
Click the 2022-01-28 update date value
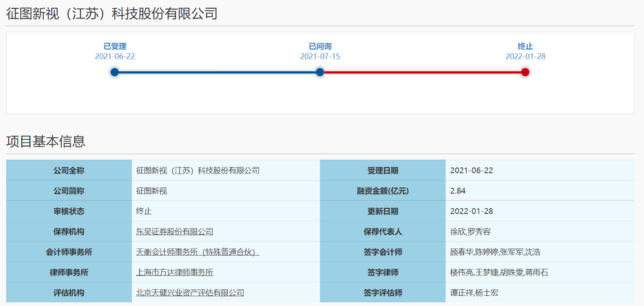471,211
